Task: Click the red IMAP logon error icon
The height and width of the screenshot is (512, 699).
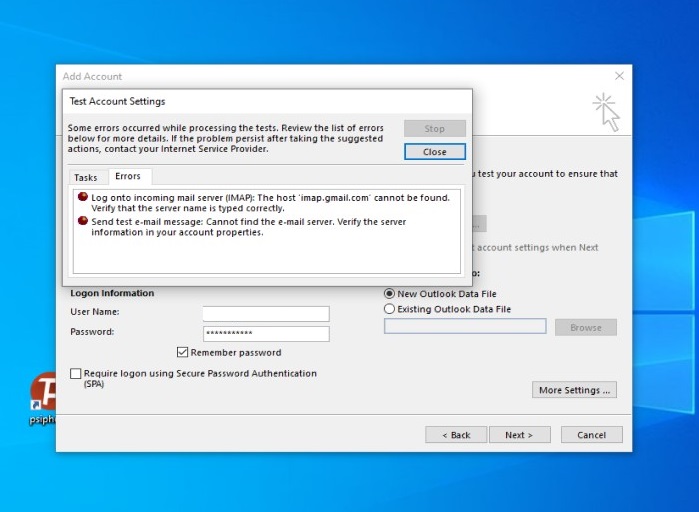Action: pos(82,197)
